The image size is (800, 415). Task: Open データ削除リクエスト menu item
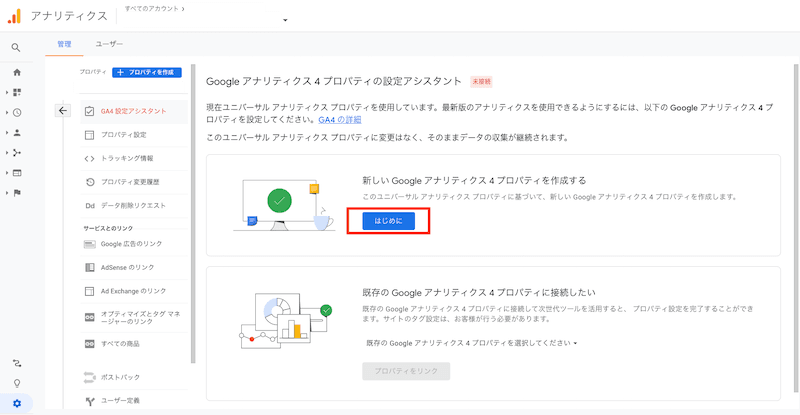tap(134, 205)
